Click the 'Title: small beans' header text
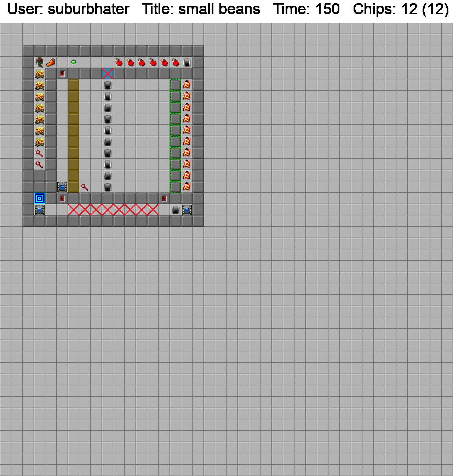Image resolution: width=453 pixels, height=476 pixels. pos(201,9)
